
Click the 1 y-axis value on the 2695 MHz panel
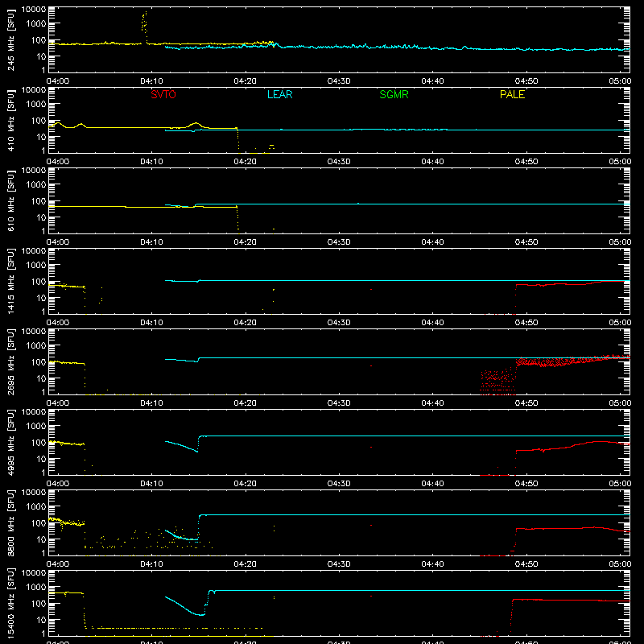point(43,392)
